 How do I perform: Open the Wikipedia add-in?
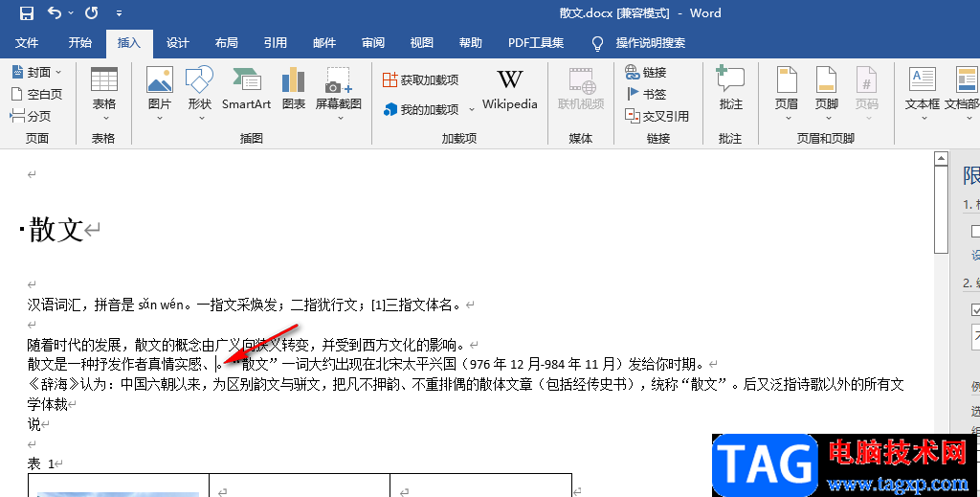(509, 89)
